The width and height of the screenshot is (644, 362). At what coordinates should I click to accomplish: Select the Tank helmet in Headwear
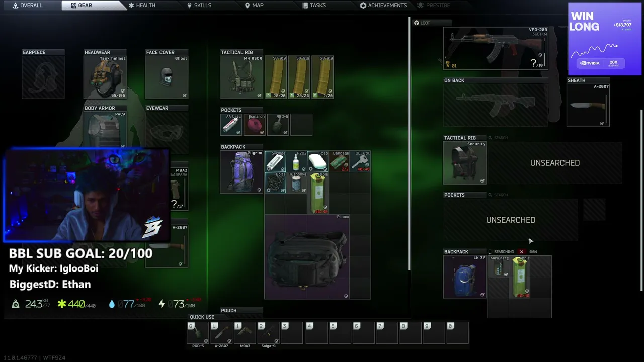[105, 77]
